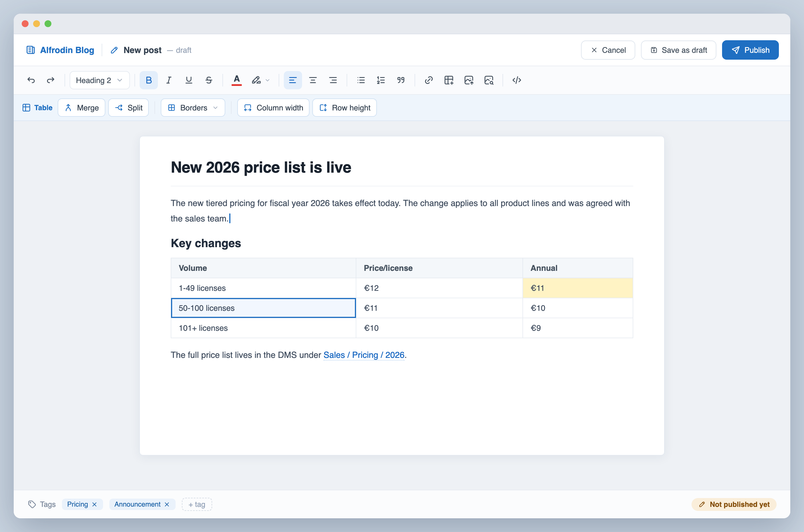Insert a new table
The height and width of the screenshot is (532, 804).
point(449,80)
